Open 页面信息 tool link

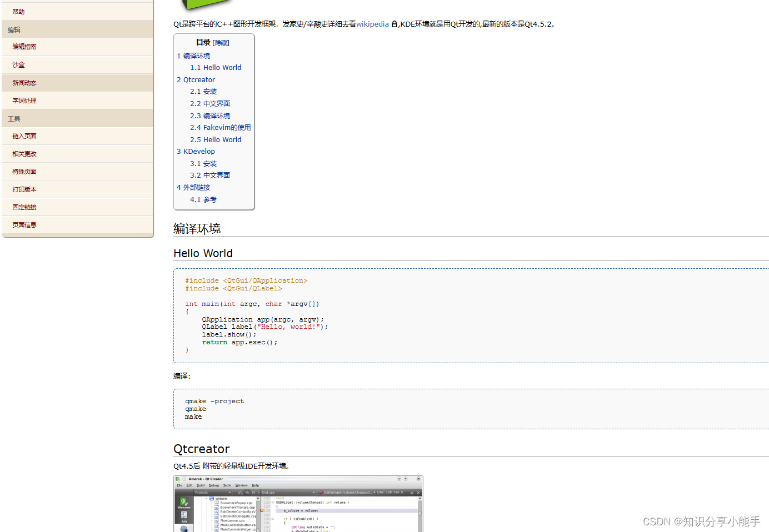click(24, 225)
